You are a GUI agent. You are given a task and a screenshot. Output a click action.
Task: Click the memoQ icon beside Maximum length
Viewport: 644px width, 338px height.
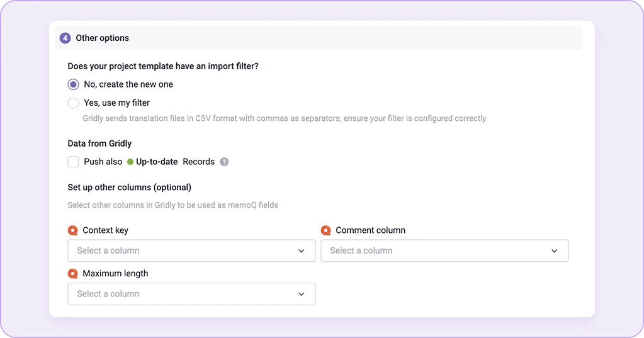pyautogui.click(x=72, y=274)
